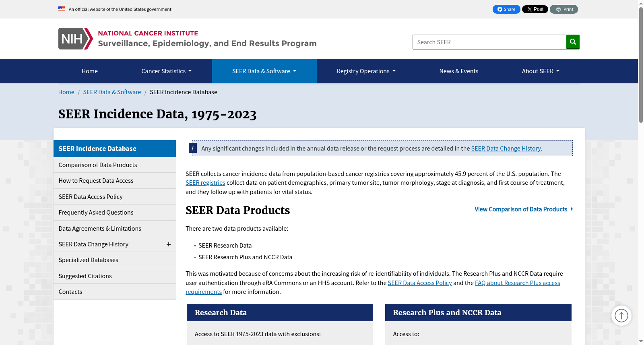Open How to Request Data Access

[115, 181]
